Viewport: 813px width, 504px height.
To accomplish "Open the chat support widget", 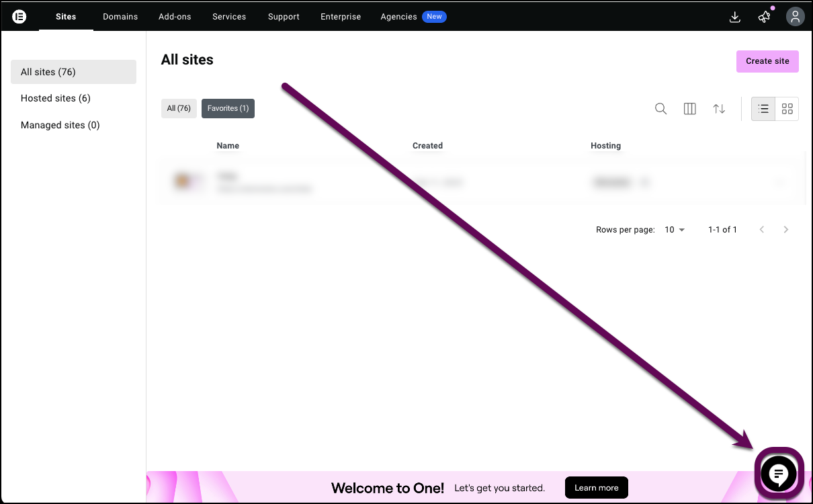I will tap(778, 473).
